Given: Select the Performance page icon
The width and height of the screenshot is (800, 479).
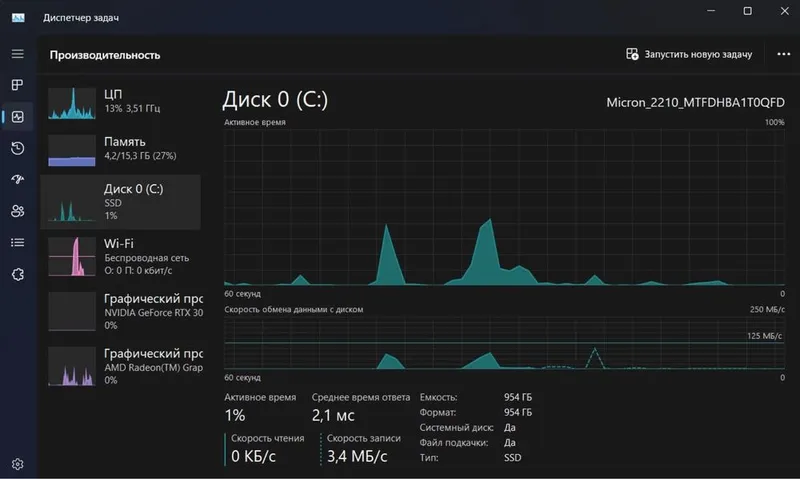Looking at the screenshot, I should [x=17, y=117].
